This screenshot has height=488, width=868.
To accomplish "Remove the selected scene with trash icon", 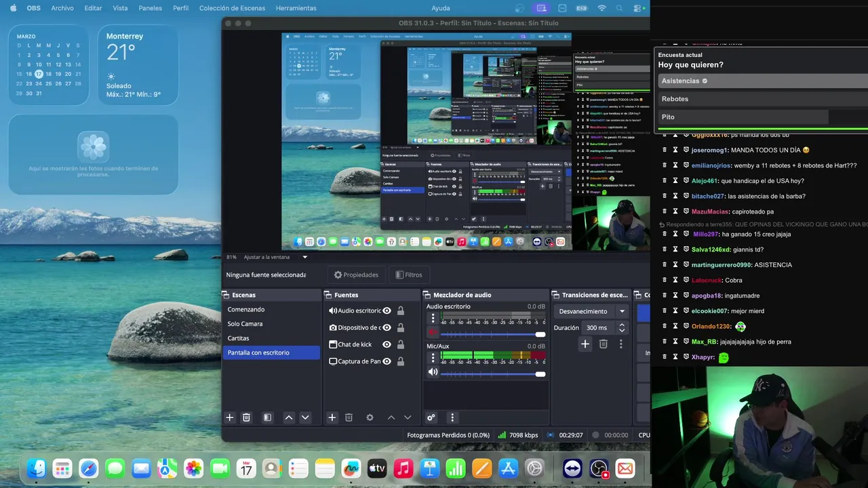I will (247, 418).
